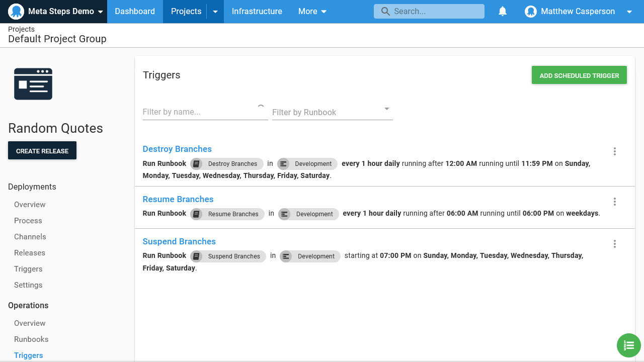Click the Development environment chip for Suspend Branches
This screenshot has width=644, height=362.
pyautogui.click(x=310, y=256)
